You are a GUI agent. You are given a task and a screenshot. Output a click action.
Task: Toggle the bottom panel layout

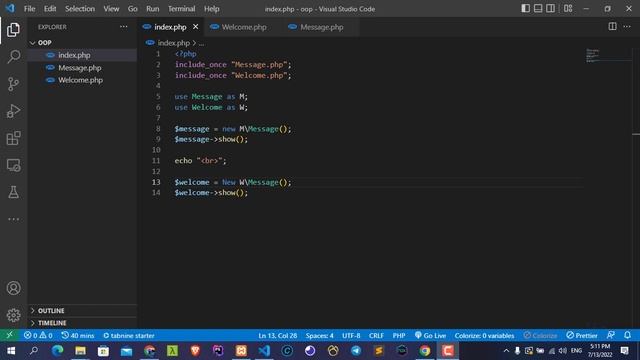538,9
